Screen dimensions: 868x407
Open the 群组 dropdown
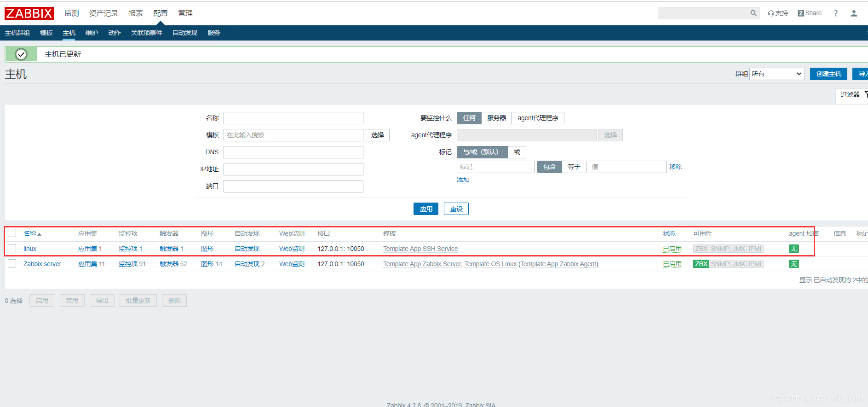pos(777,74)
